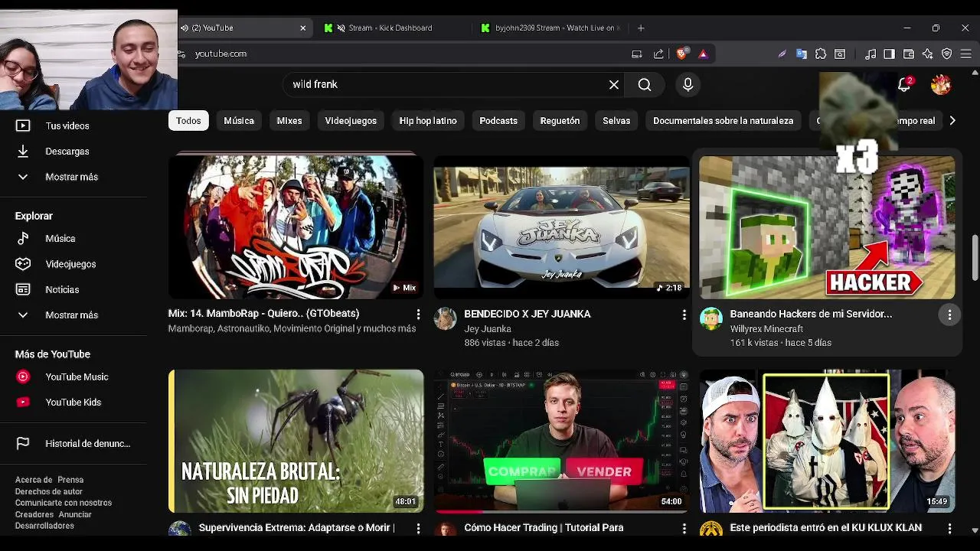
Task: Open the Brave Wallet icon
Action: [x=909, y=54]
